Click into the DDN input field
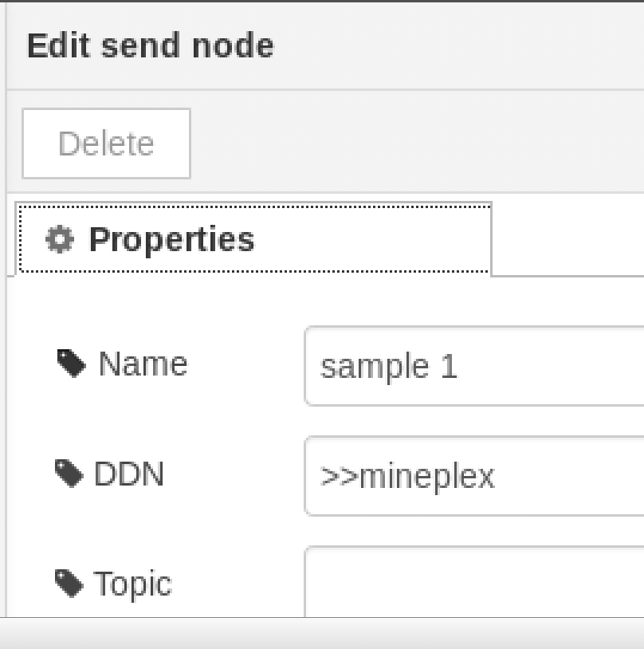The width and height of the screenshot is (644, 649). coord(558,476)
